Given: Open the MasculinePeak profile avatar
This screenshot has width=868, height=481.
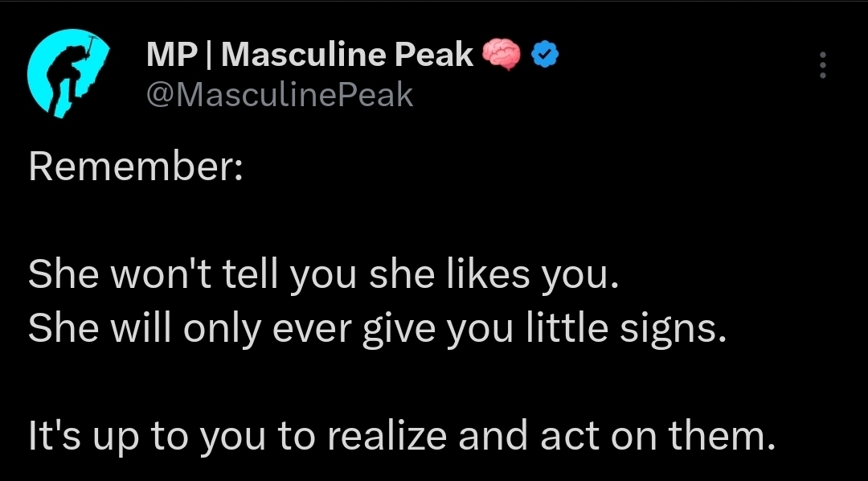Looking at the screenshot, I should click(x=68, y=74).
